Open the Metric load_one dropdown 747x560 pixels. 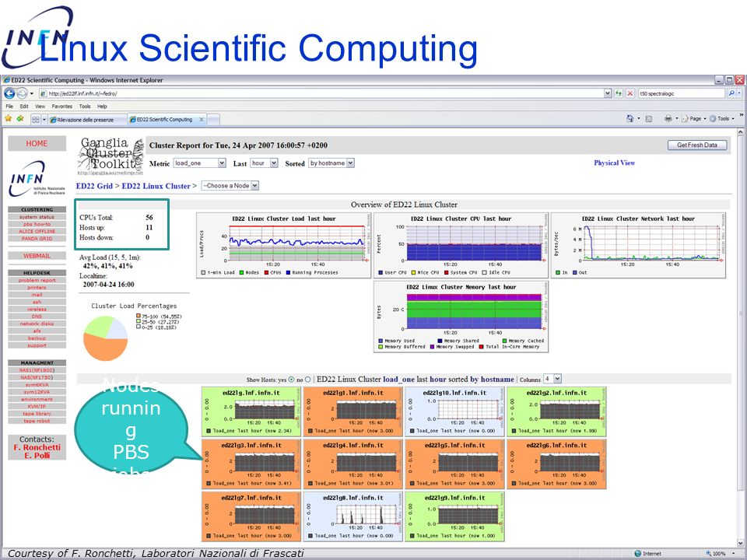click(x=200, y=163)
